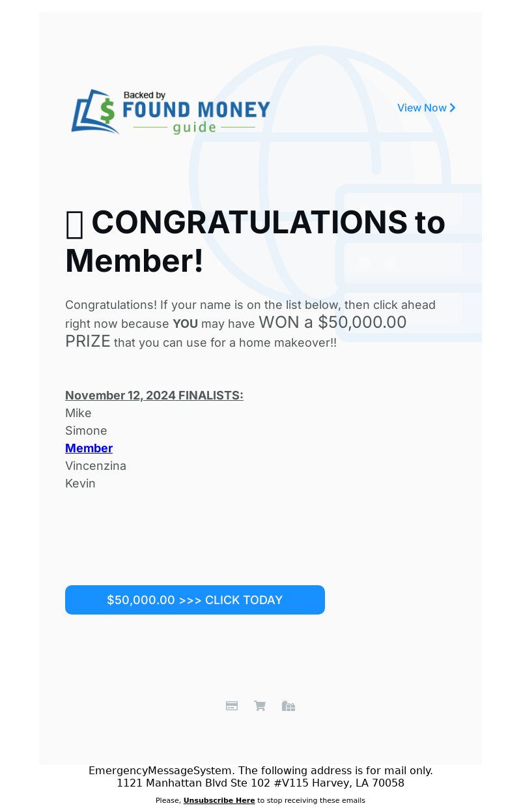Open the highlighted Member finalist link
The width and height of the screenshot is (521, 812).
click(x=89, y=448)
